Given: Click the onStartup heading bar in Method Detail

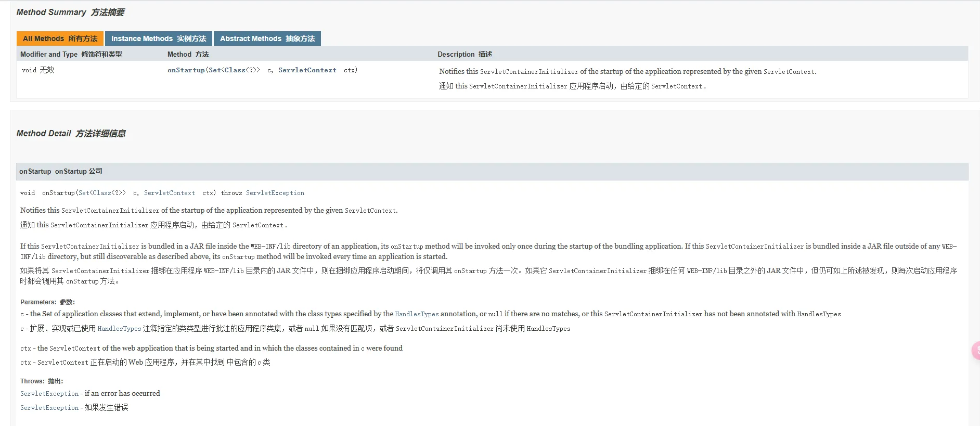Looking at the screenshot, I should (x=60, y=171).
